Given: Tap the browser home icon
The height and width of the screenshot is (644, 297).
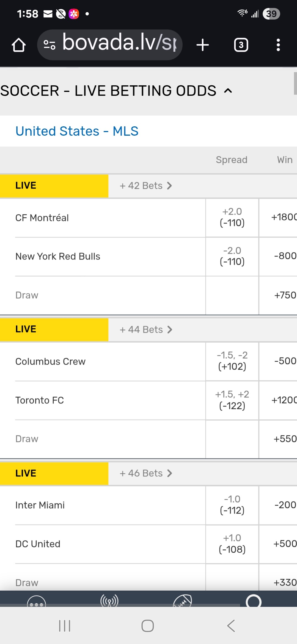Looking at the screenshot, I should point(19,45).
